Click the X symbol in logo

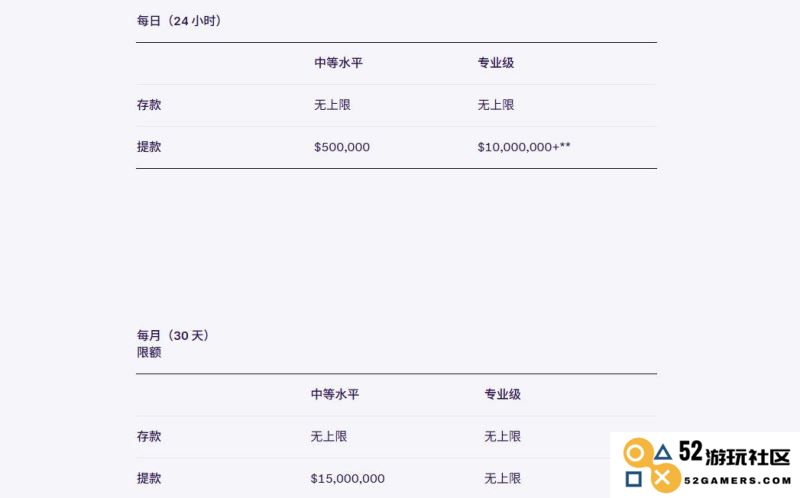(x=662, y=479)
